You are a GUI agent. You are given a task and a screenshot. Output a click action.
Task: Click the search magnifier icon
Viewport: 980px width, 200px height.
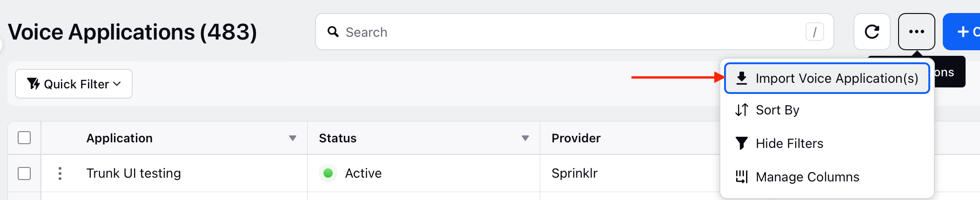[x=333, y=32]
